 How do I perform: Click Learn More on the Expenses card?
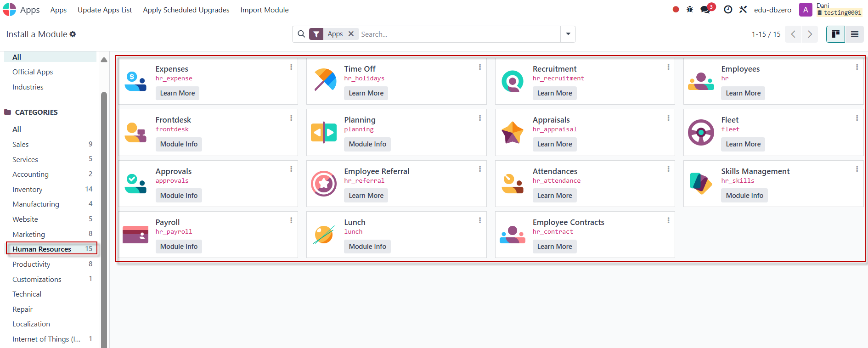click(x=177, y=93)
